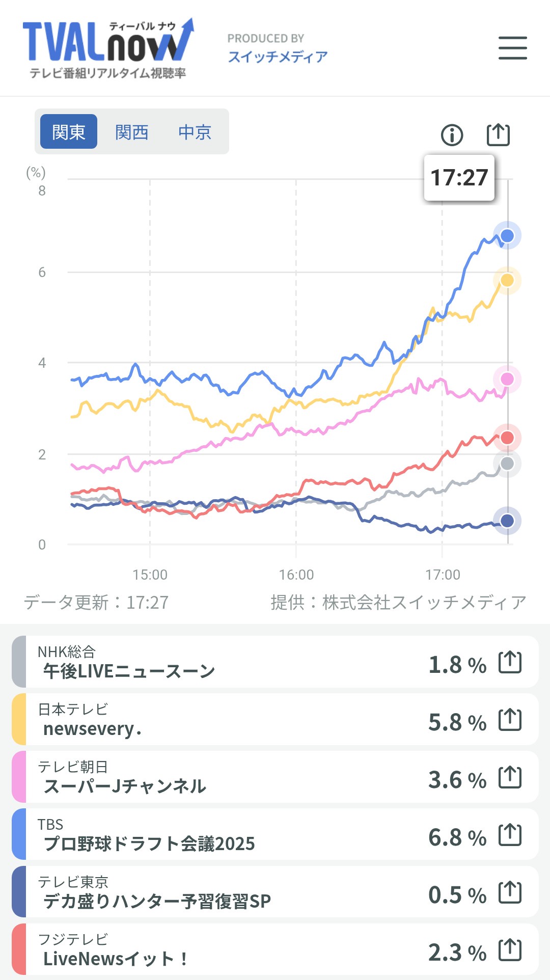Select the 関東 region tab
Image resolution: width=550 pixels, height=980 pixels.
pyautogui.click(x=69, y=132)
